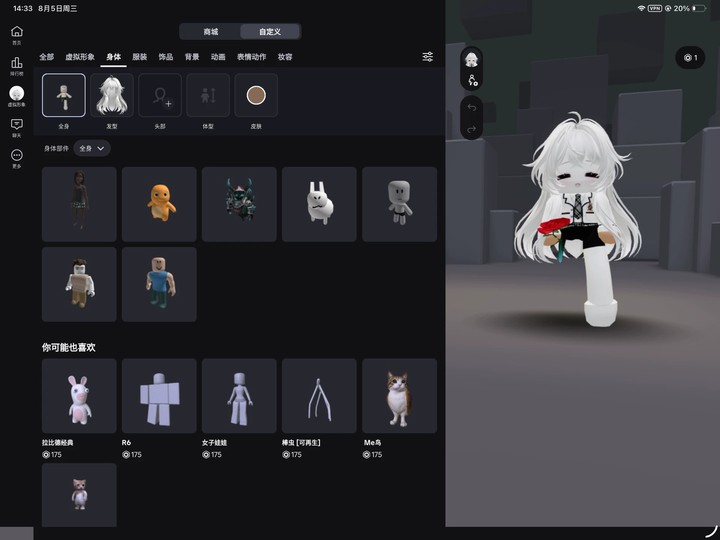Switch to the 商城 segment
Image resolution: width=720 pixels, height=540 pixels.
tap(211, 32)
